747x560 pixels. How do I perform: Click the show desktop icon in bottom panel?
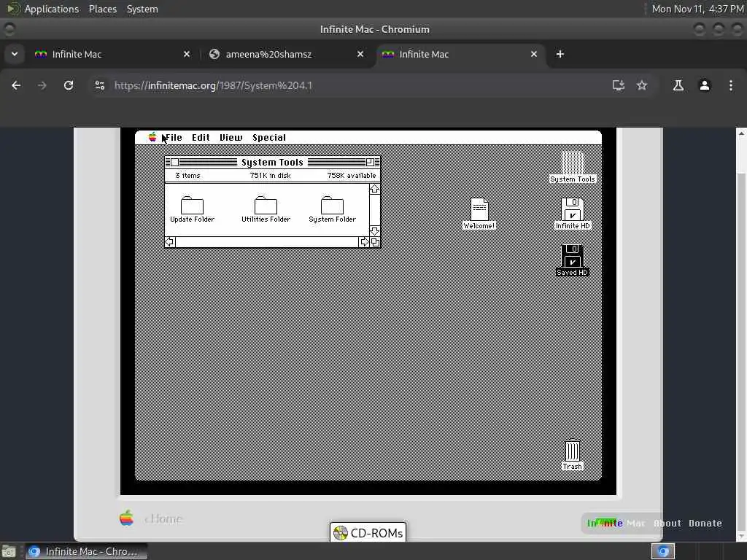(x=9, y=551)
